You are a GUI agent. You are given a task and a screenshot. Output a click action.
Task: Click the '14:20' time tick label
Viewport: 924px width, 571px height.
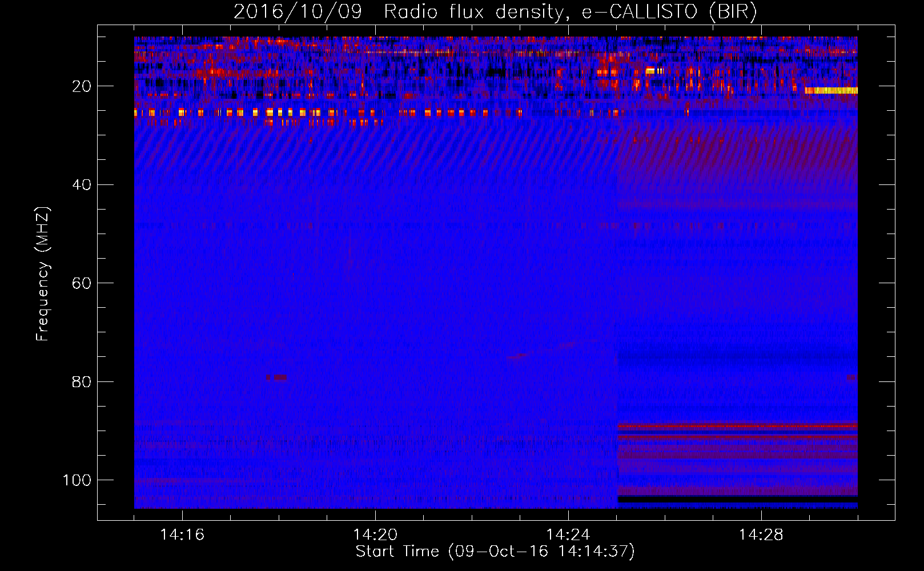pyautogui.click(x=375, y=535)
